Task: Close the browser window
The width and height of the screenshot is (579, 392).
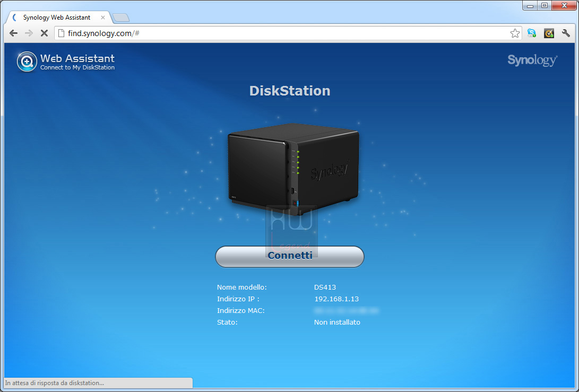Action: (x=564, y=5)
